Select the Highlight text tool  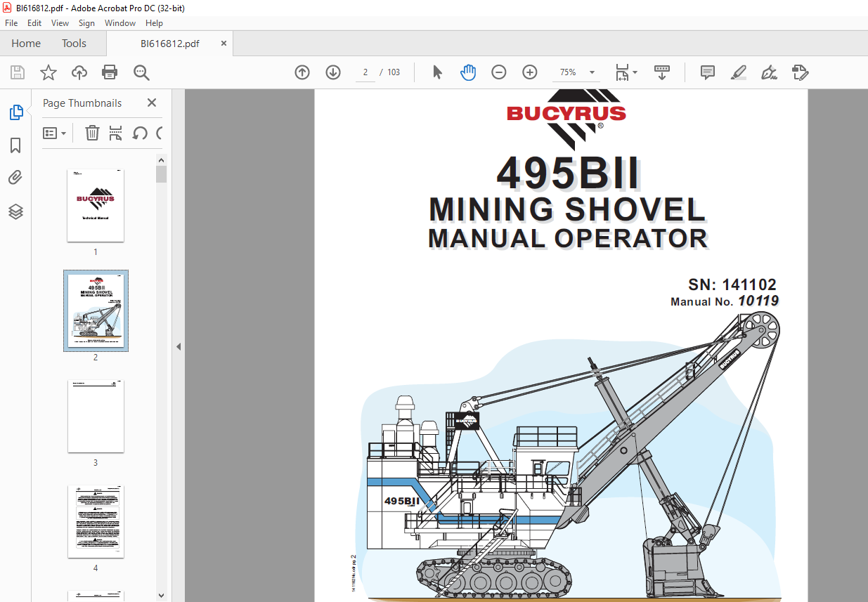pos(738,72)
